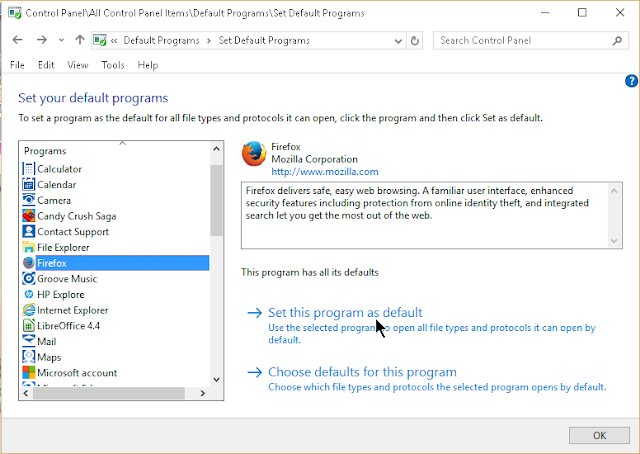Viewport: 640px width, 454px height.
Task: Click the large Firefox logo
Action: pos(254,154)
